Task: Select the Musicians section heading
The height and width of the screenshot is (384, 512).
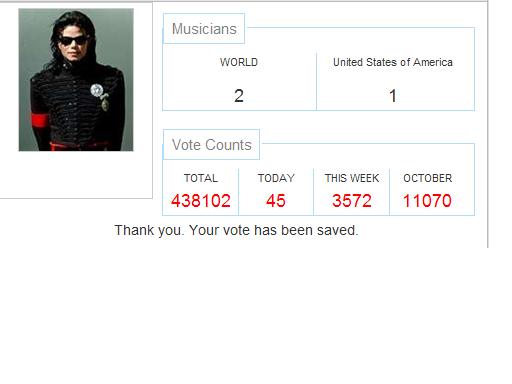Action: point(204,29)
